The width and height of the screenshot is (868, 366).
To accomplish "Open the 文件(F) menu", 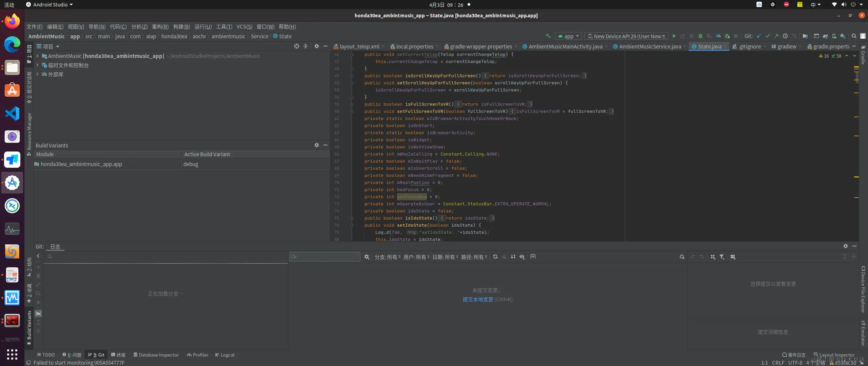I will click(35, 26).
